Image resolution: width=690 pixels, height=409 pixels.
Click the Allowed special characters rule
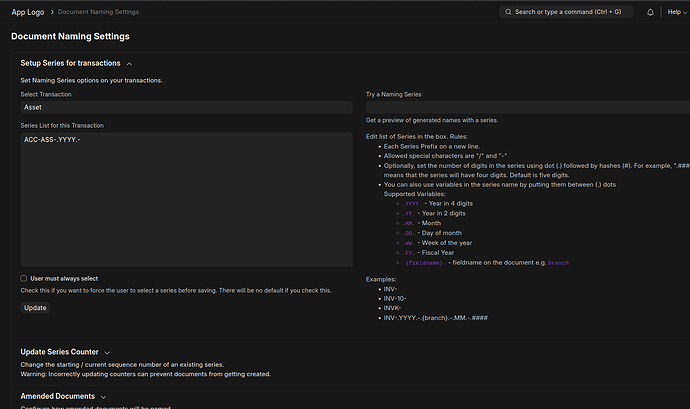[445, 156]
